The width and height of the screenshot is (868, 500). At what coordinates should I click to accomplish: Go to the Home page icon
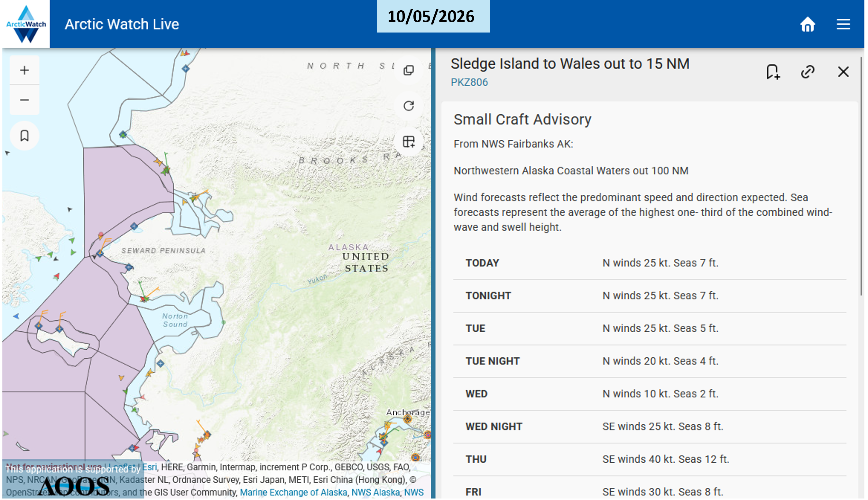807,24
